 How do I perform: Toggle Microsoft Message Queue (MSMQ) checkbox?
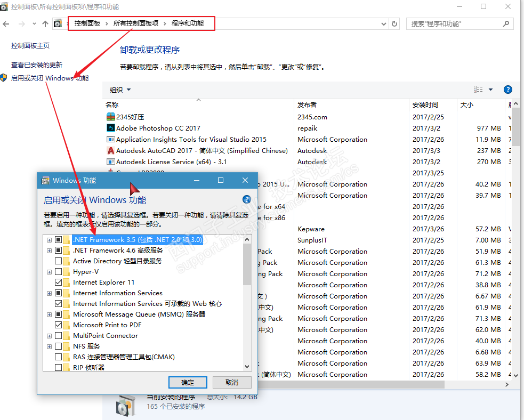(x=58, y=314)
